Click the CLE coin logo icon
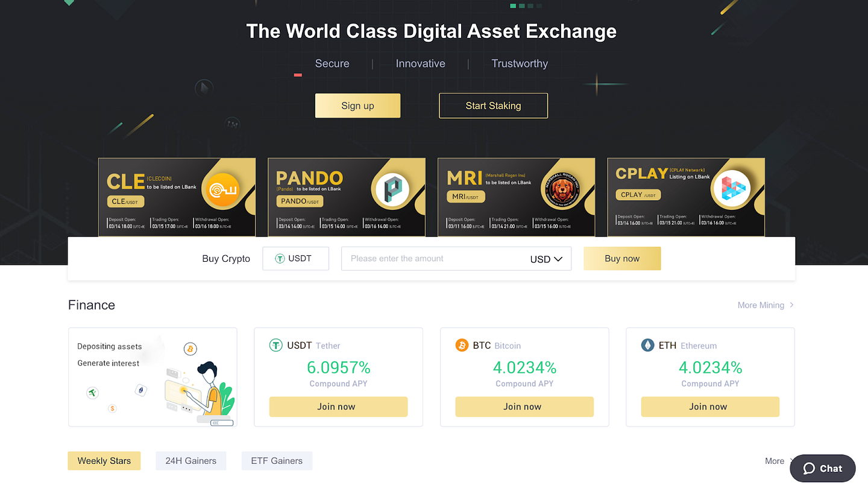The width and height of the screenshot is (868, 491). tap(221, 191)
